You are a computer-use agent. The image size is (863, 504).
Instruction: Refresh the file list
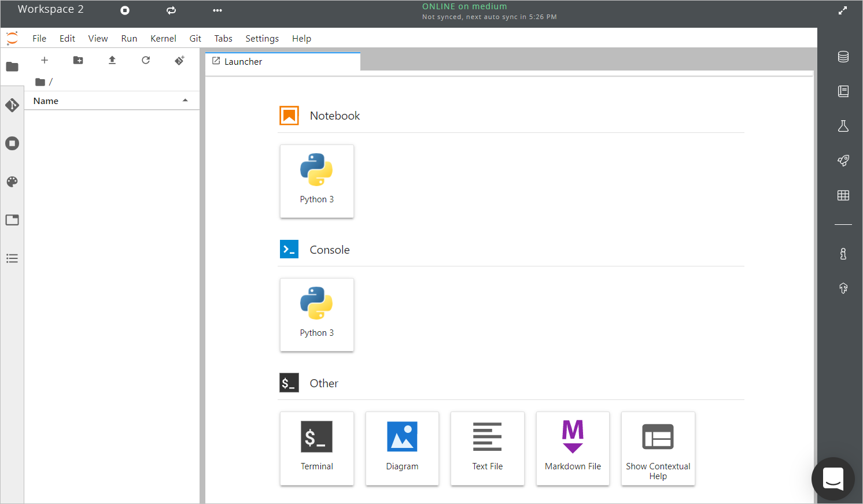(x=146, y=60)
